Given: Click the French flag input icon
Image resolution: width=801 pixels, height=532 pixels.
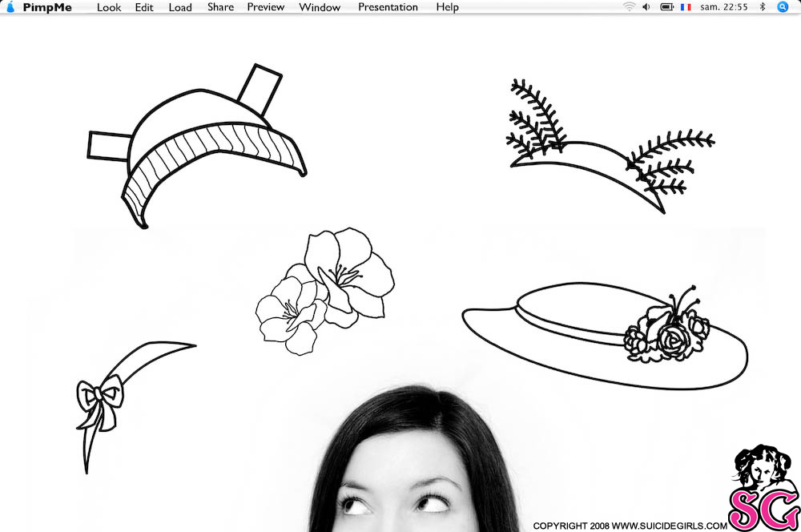Looking at the screenshot, I should [686, 7].
